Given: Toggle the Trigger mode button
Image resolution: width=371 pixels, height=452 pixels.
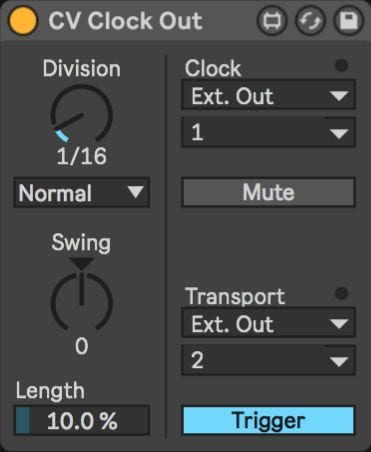Looking at the screenshot, I should click(269, 420).
